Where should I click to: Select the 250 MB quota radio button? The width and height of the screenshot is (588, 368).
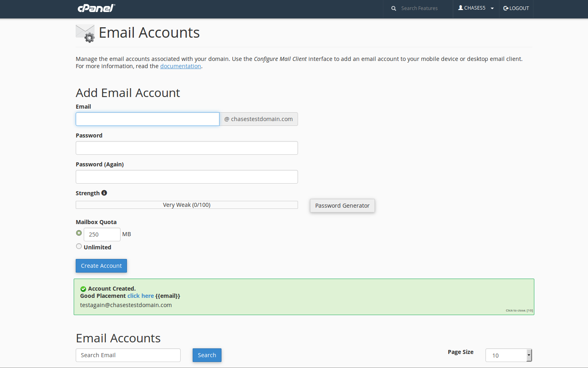(79, 233)
